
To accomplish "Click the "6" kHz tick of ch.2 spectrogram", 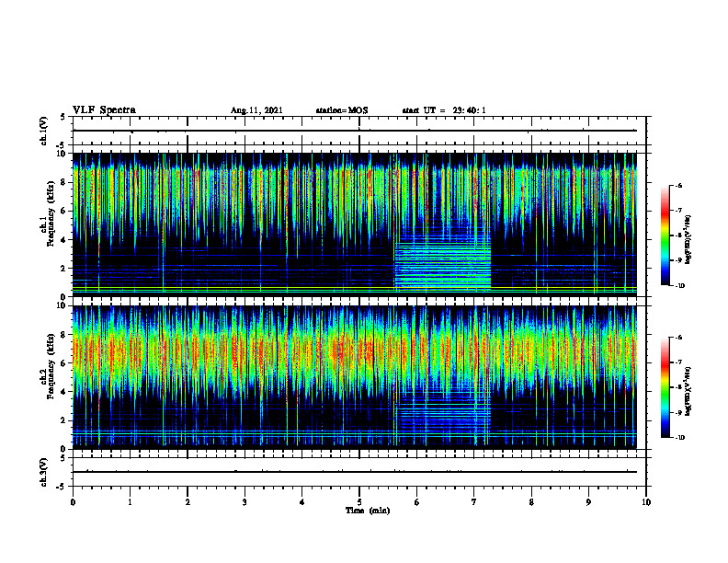I will (x=64, y=363).
